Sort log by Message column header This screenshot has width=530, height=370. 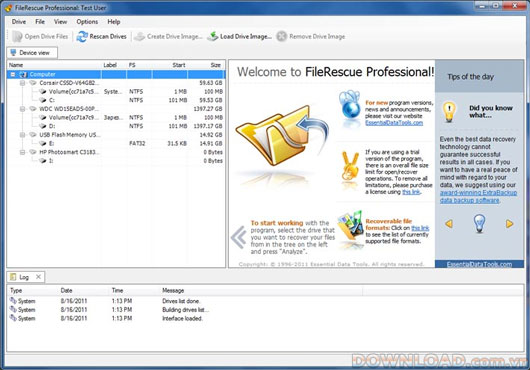[261, 291]
